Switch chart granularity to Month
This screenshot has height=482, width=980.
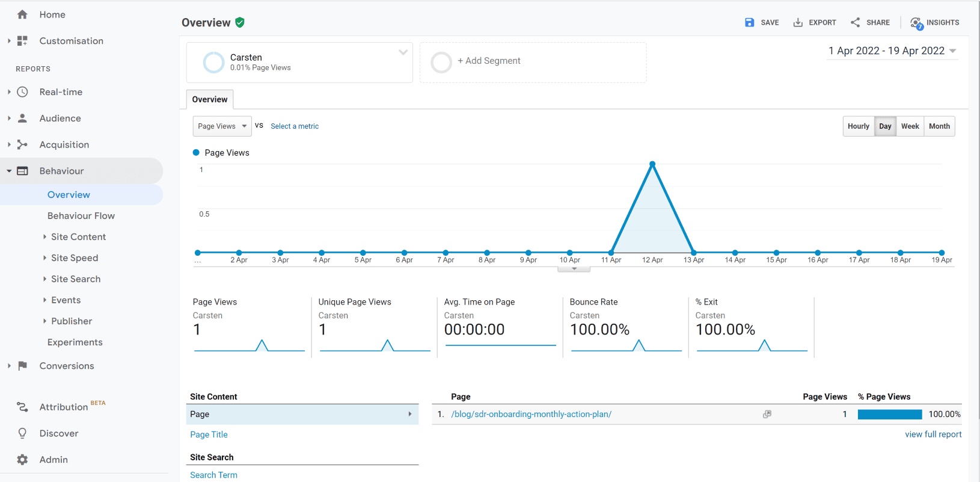coord(939,126)
